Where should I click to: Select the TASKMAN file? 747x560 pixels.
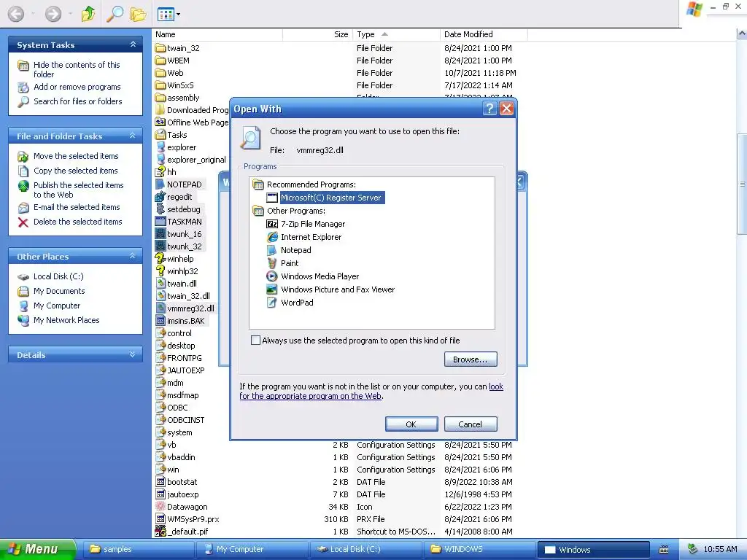tap(184, 222)
